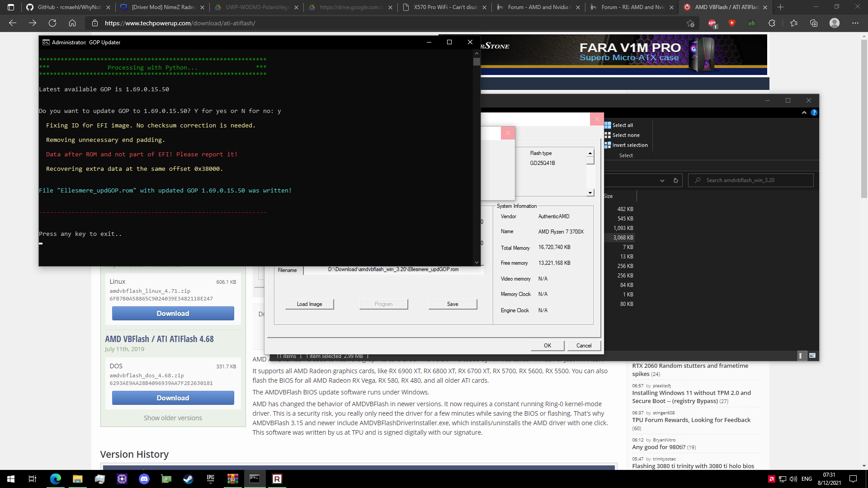Screen dimensions: 868x488
Task: Open TPU Forum Rewards feedback thread
Action: pyautogui.click(x=691, y=420)
